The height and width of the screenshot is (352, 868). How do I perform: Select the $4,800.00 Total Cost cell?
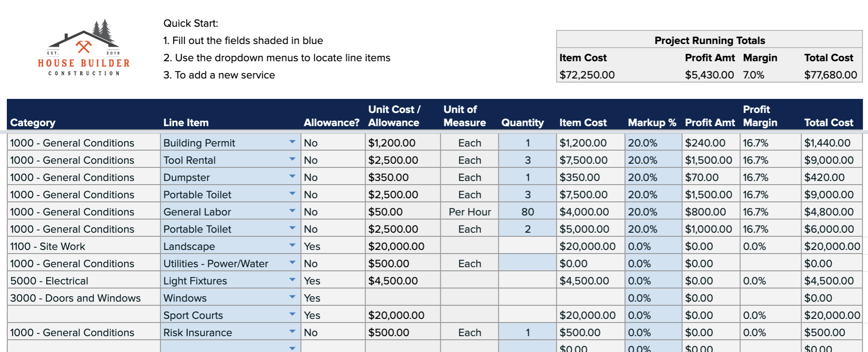(831, 211)
